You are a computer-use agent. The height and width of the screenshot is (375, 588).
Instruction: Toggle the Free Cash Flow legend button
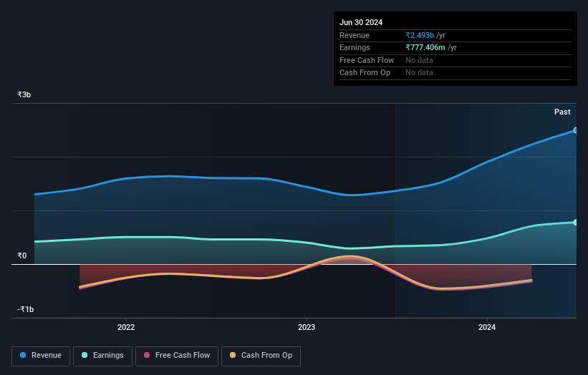177,356
